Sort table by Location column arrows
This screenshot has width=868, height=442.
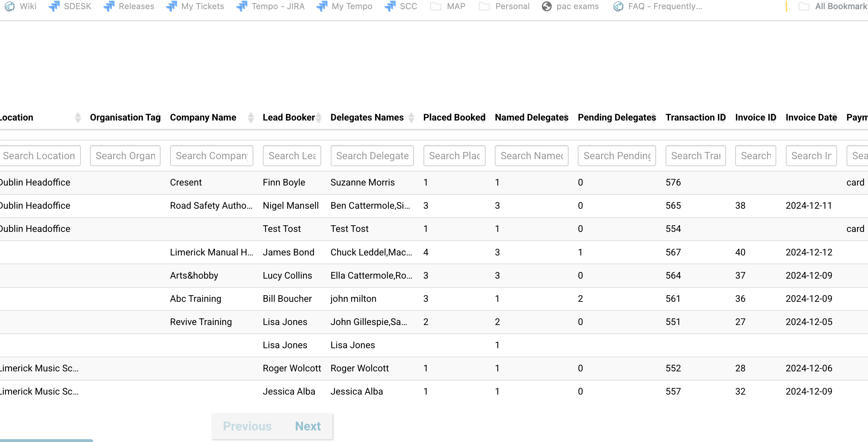[x=78, y=117]
